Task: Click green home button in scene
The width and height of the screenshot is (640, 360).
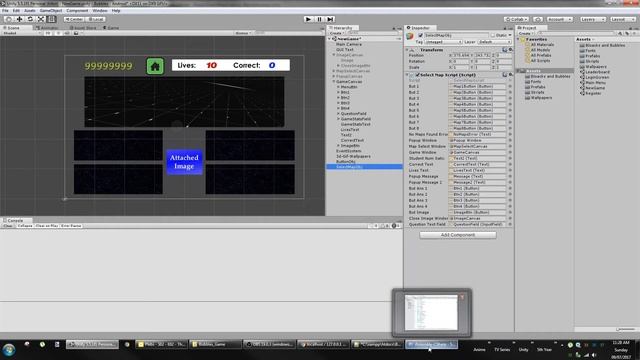Action: click(155, 66)
